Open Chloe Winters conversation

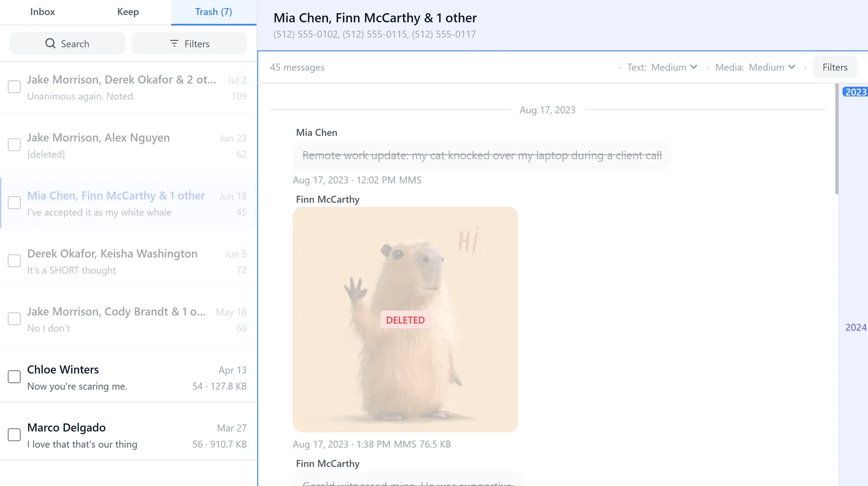click(129, 377)
